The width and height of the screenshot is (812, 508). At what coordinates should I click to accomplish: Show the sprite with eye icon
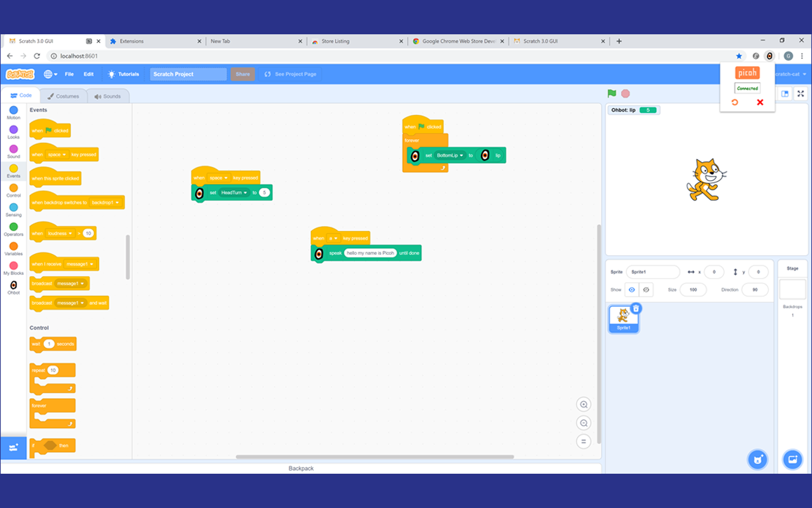click(x=631, y=290)
